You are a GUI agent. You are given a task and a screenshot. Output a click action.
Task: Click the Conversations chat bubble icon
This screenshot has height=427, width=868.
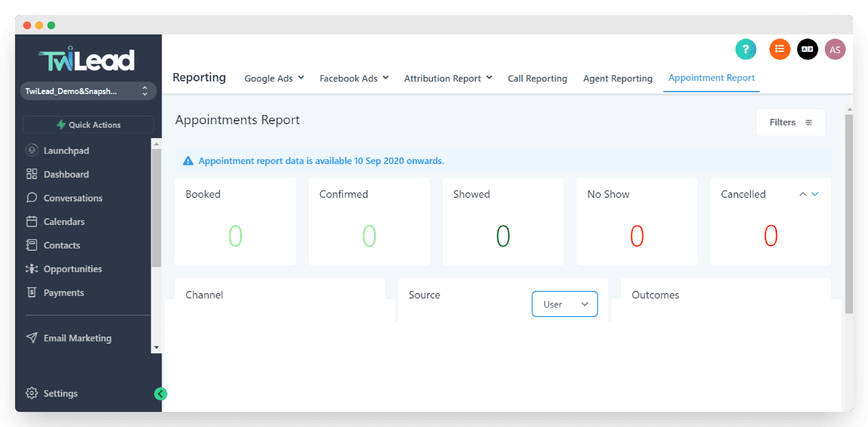tap(32, 198)
